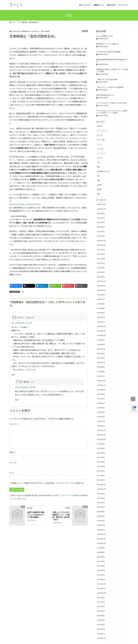Open the reCAPTCHA badge
Image resolution: width=138 pixels, height=644 pixels.
click(134, 409)
